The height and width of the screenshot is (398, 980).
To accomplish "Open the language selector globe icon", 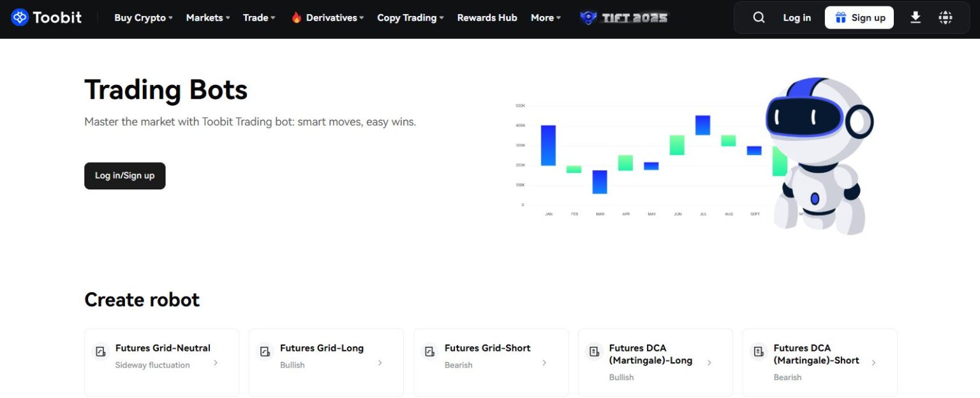I will (945, 17).
